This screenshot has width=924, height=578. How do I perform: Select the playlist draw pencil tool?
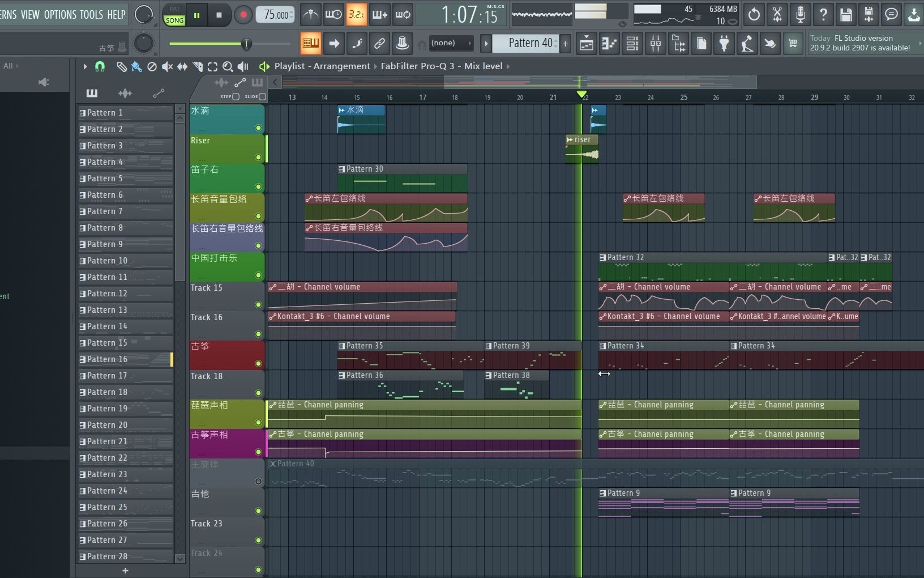tap(121, 66)
